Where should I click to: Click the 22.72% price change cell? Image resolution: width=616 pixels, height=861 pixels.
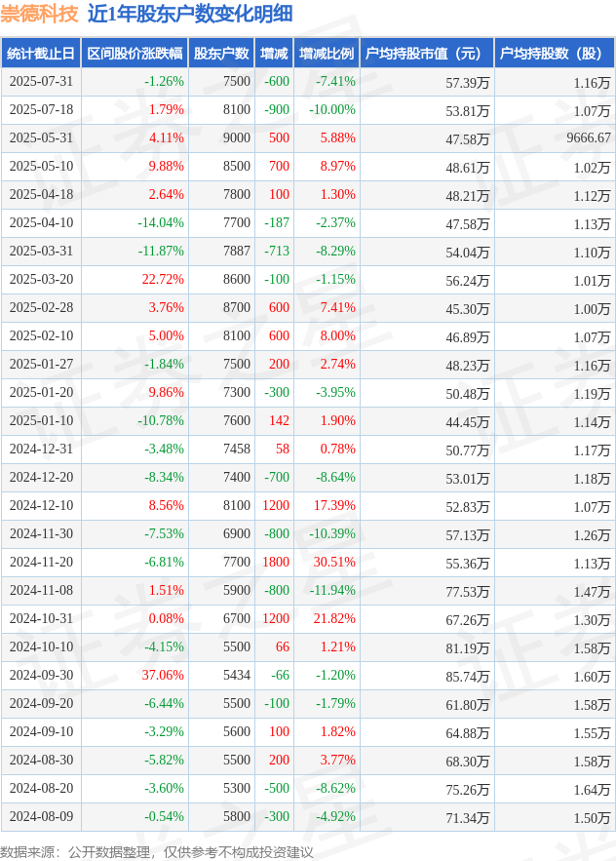(x=163, y=280)
